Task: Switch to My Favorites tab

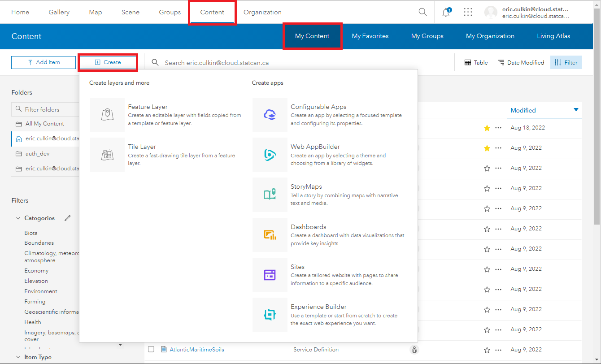Action: pyautogui.click(x=370, y=36)
